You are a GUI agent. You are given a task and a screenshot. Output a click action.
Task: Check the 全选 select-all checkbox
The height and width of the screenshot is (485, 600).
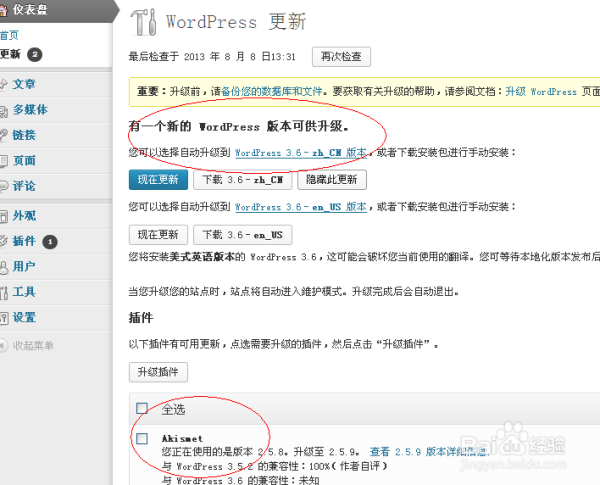(x=142, y=408)
